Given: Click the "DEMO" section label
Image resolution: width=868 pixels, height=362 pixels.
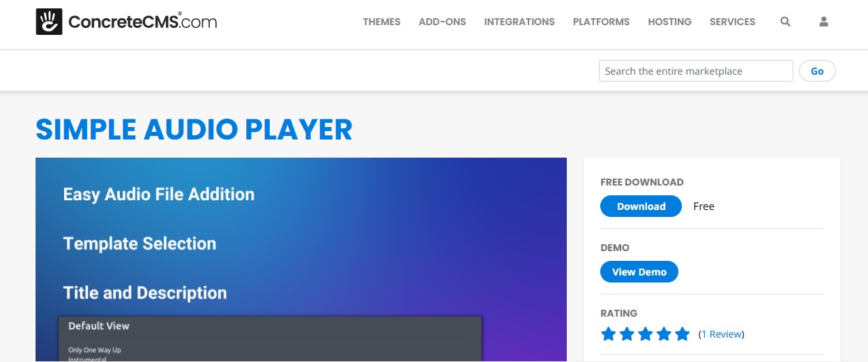Looking at the screenshot, I should click(x=615, y=248).
